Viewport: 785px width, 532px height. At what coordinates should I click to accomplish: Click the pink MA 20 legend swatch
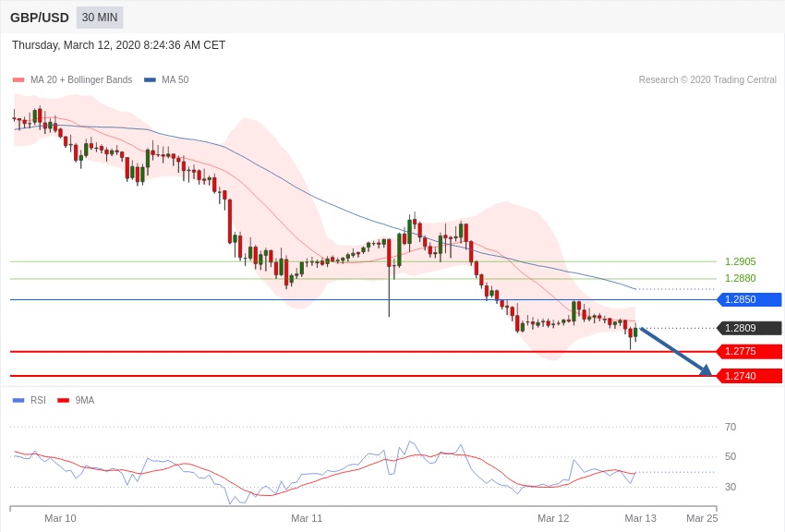[18, 80]
